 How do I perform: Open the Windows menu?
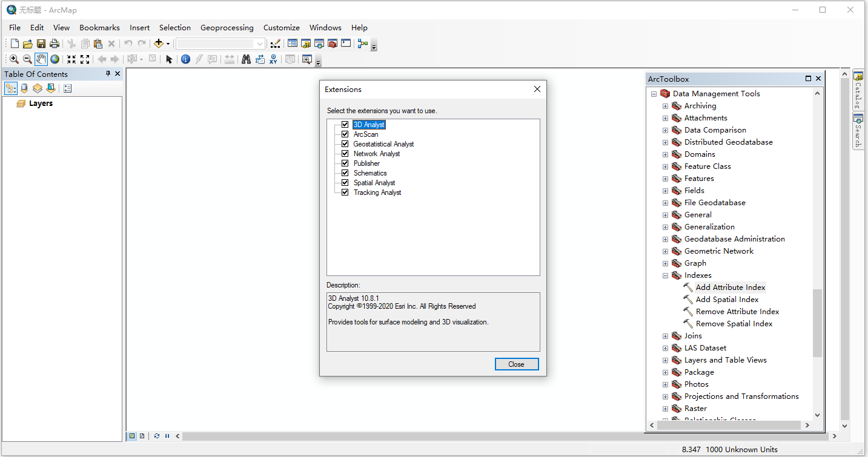point(325,28)
